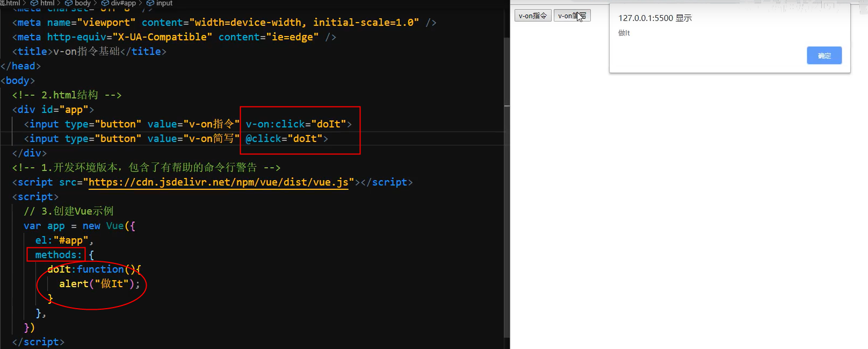
Task: Open the "input" breadcrumb label
Action: coord(164,3)
